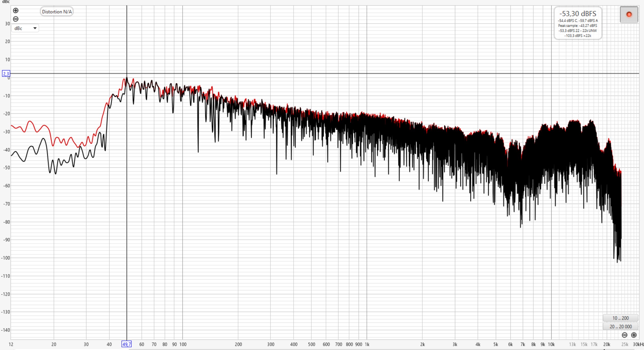Screen dimensions: 644x350
Task: Click the 2,3 cursor level label
Action: (6, 74)
